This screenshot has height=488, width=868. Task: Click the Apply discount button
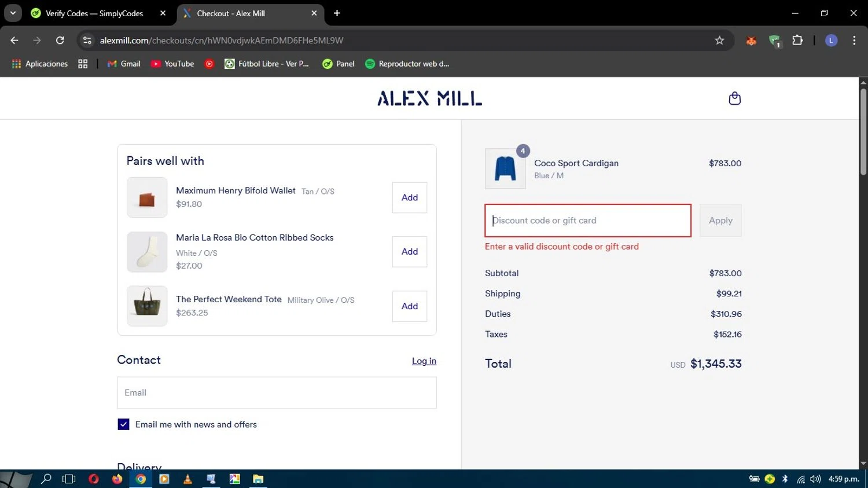click(x=720, y=221)
